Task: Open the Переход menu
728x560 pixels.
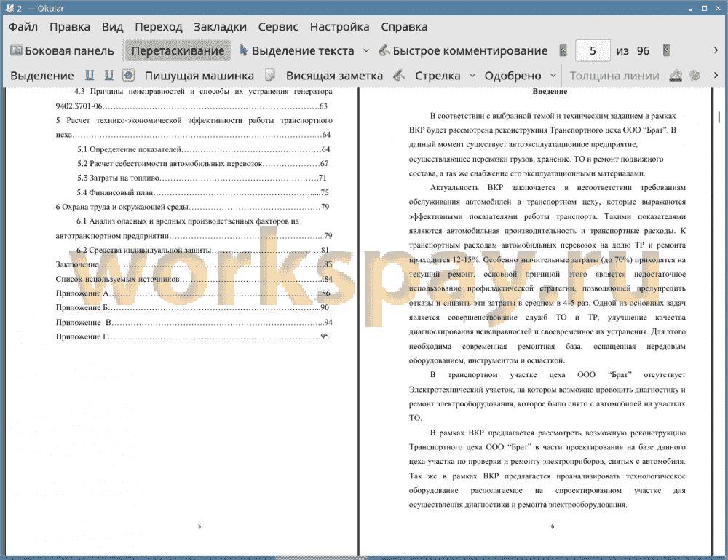Action: tap(158, 27)
